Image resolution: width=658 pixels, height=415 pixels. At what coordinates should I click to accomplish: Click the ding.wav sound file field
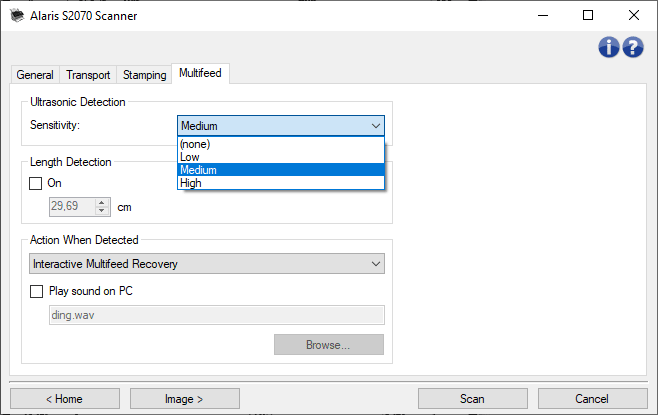[217, 315]
